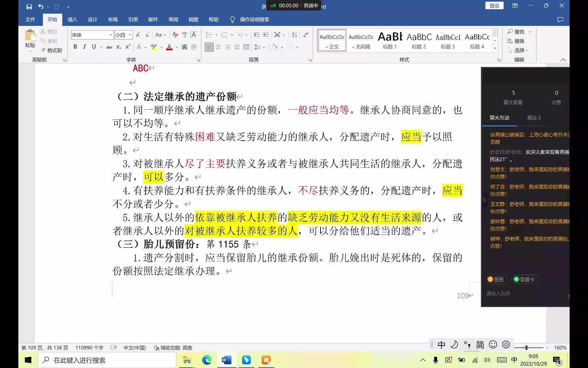Open the font size dropdown (小四)
Screen dimensions: 588x368
pyautogui.click(x=130, y=35)
